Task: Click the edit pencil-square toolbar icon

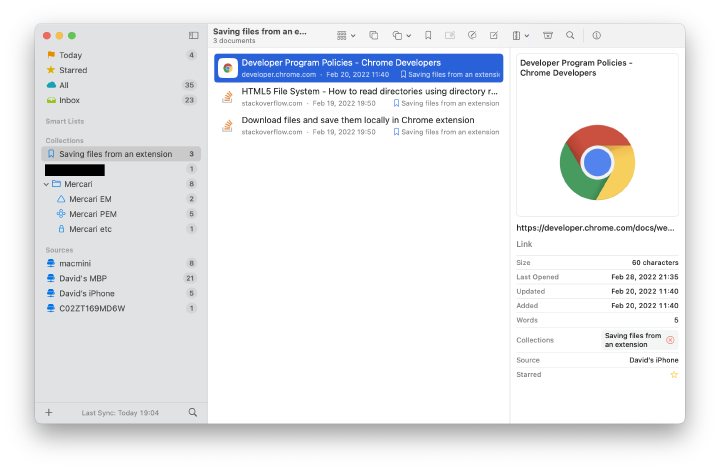Action: tap(494, 35)
